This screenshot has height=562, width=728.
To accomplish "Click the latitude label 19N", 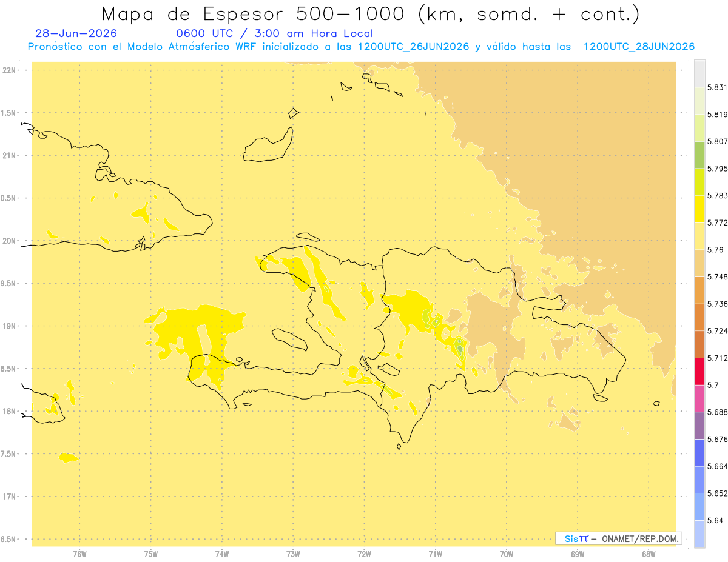I will coord(8,326).
